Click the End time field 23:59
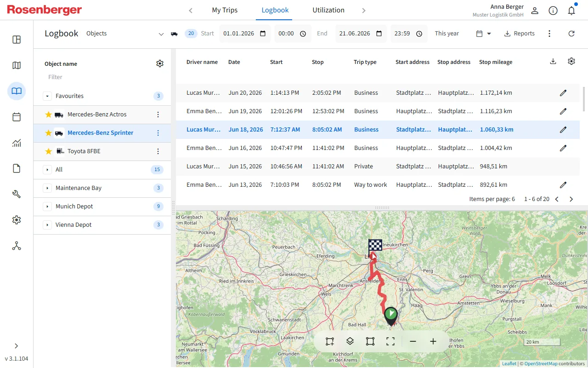Image resolution: width=588 pixels, height=368 pixels. click(x=408, y=34)
